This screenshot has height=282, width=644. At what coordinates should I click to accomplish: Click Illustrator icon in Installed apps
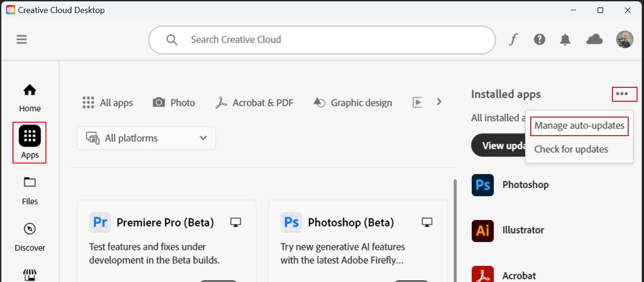[x=483, y=231]
